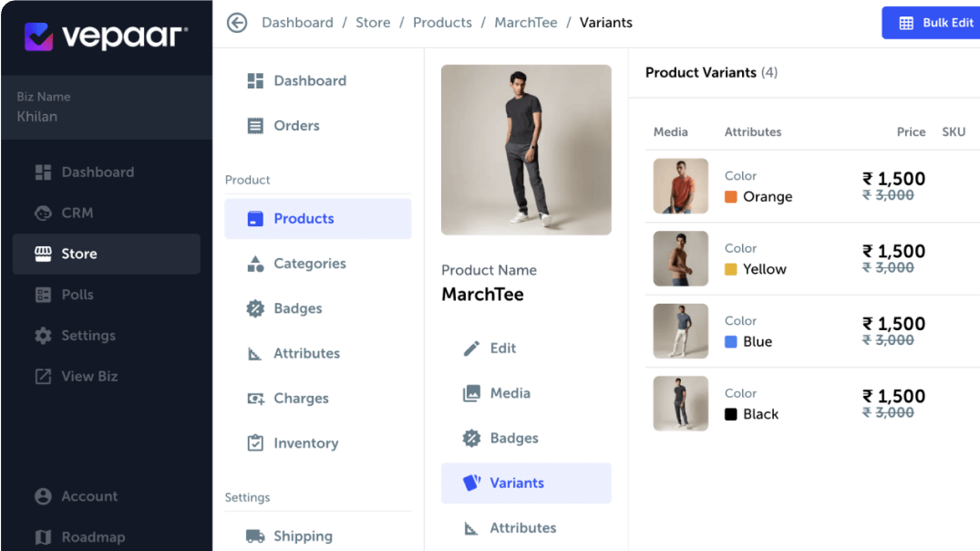The width and height of the screenshot is (980, 551).
Task: Click the back arrow icon in breadcrumb
Action: [x=237, y=23]
